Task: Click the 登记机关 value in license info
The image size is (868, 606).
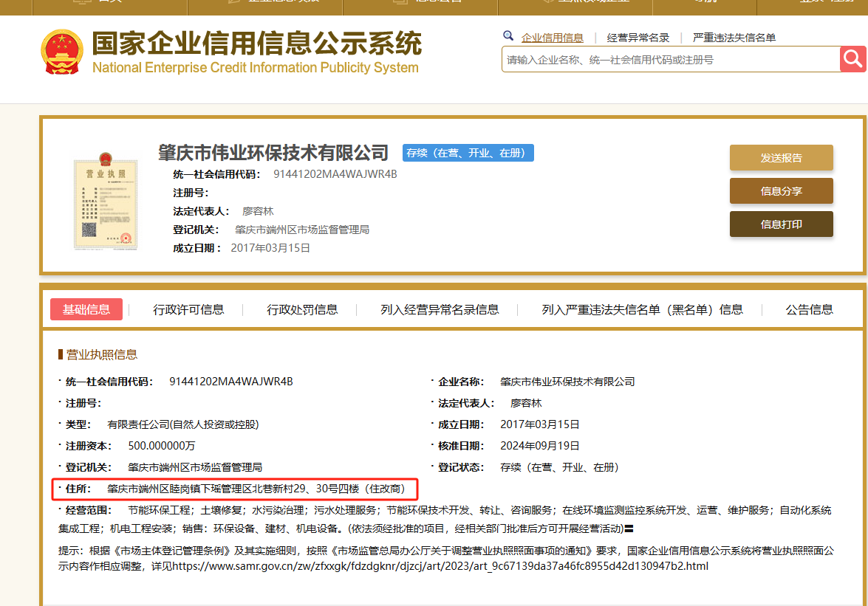Action: [195, 467]
